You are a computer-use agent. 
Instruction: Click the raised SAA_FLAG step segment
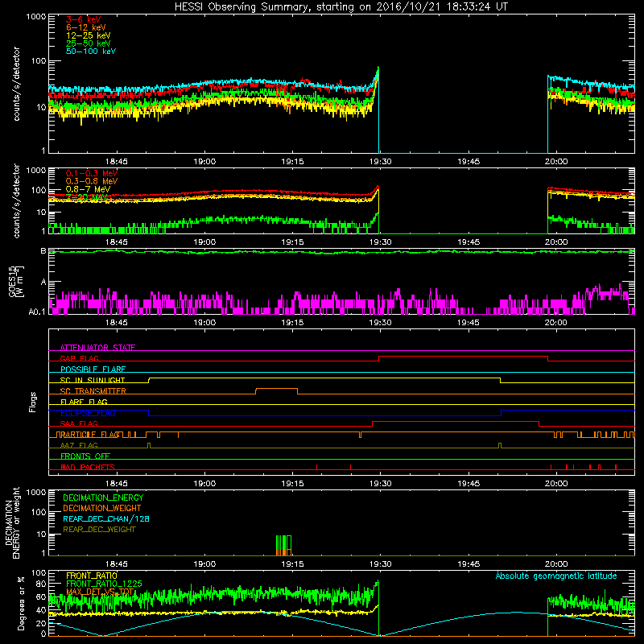point(456,422)
